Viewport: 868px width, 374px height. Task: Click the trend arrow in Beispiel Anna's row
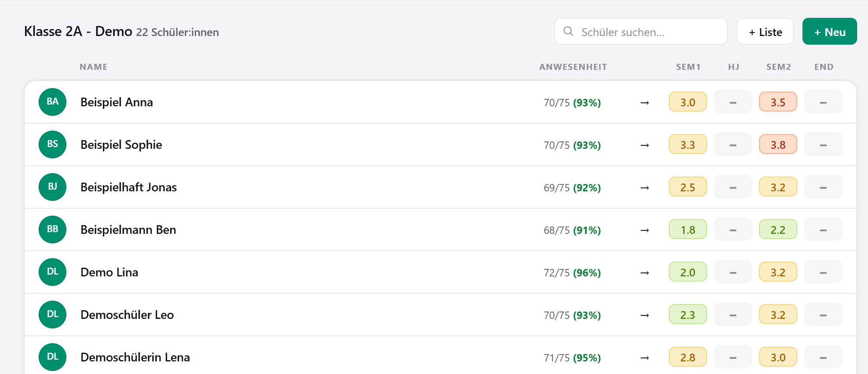tap(645, 103)
